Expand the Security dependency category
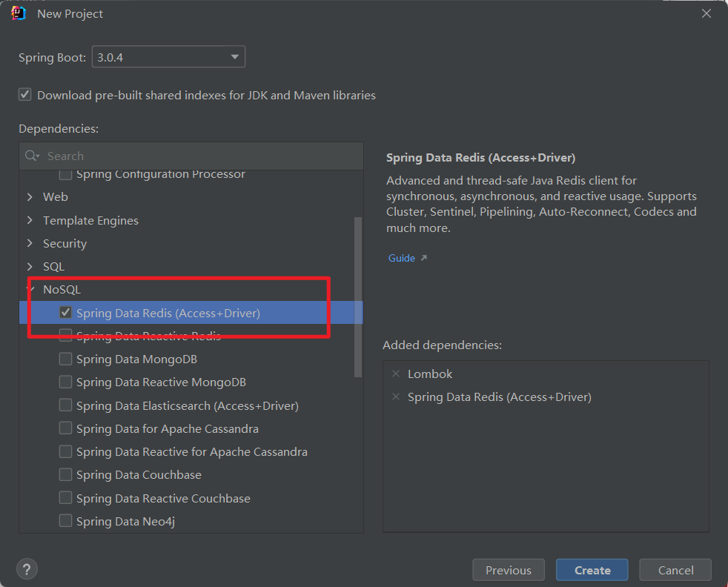Screen dimensions: 728x587 30,243
